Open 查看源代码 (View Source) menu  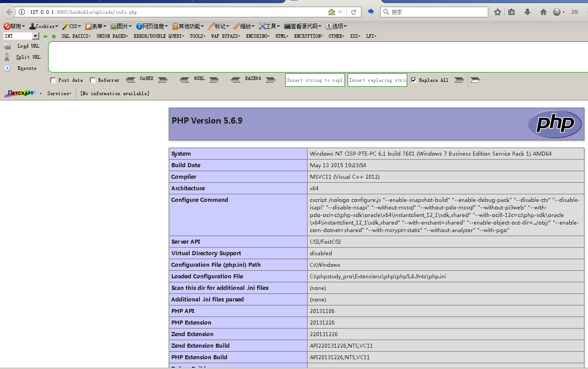coord(303,26)
